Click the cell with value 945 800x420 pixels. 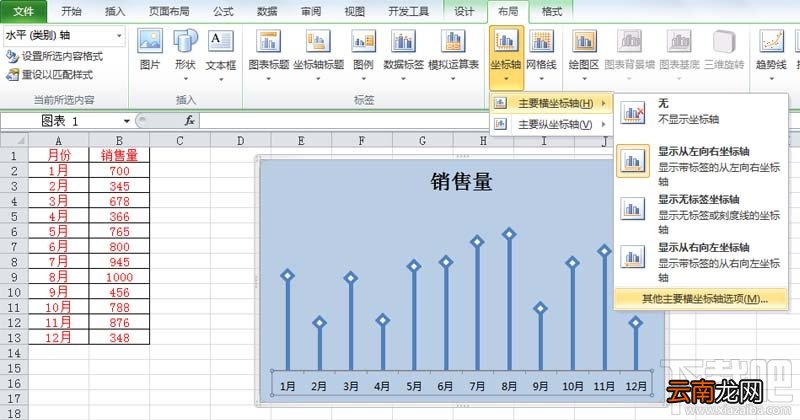coord(119,262)
